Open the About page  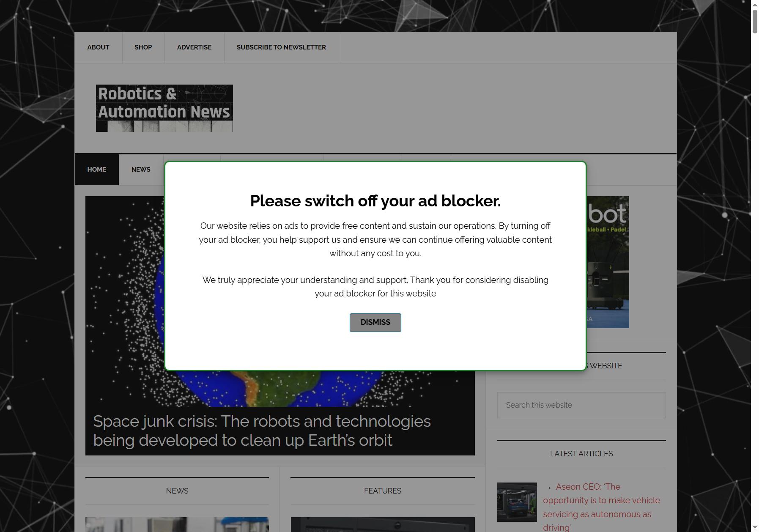click(98, 47)
